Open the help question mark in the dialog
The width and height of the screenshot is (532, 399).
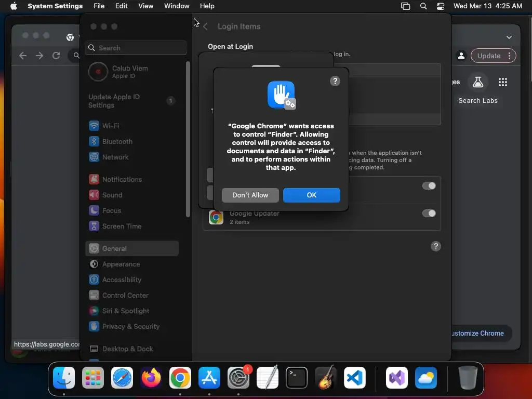coord(335,81)
